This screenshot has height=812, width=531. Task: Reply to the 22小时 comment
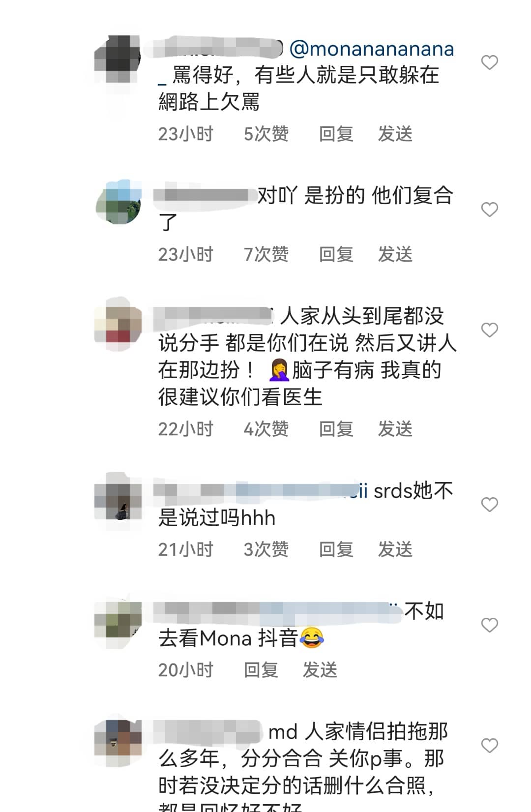[x=336, y=429]
